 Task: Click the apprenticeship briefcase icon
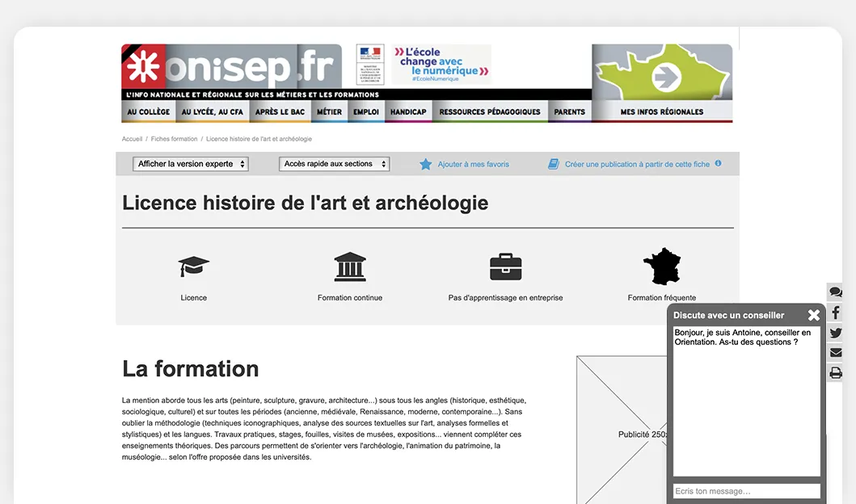[x=505, y=265]
